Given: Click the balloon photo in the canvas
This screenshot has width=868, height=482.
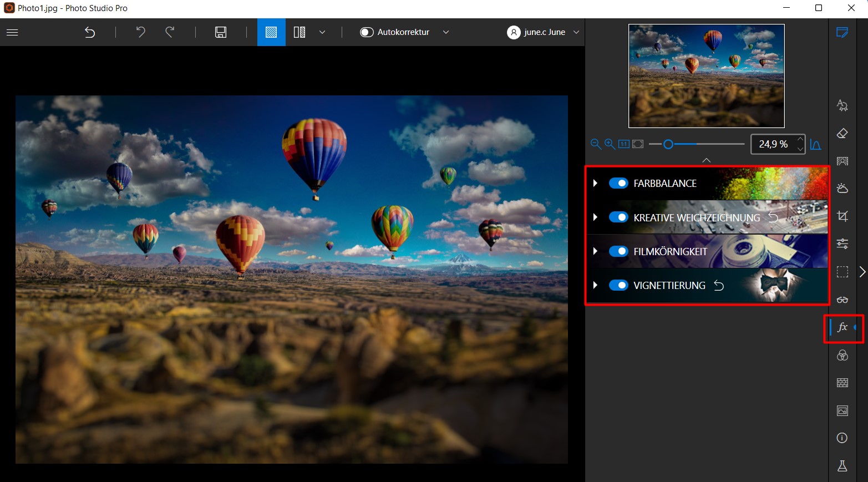Looking at the screenshot, I should click(x=292, y=280).
